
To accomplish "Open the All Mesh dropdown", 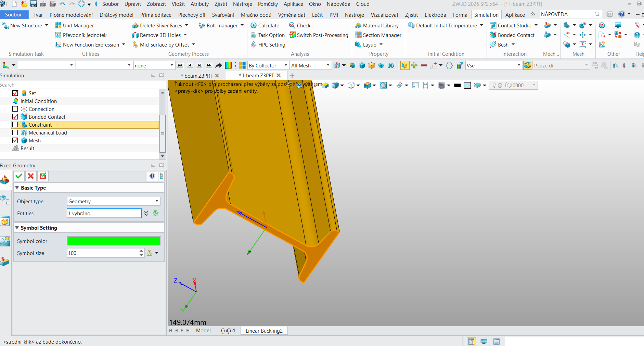I will [310, 65].
